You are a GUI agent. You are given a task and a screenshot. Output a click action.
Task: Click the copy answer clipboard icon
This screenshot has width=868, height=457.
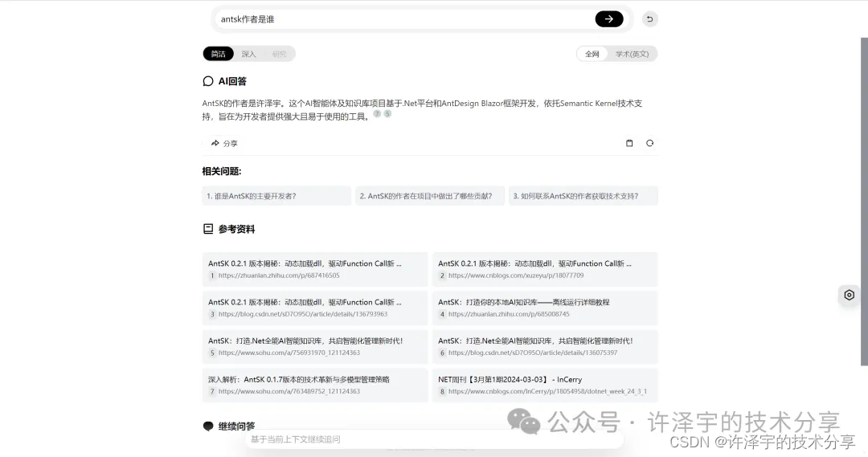coord(629,143)
